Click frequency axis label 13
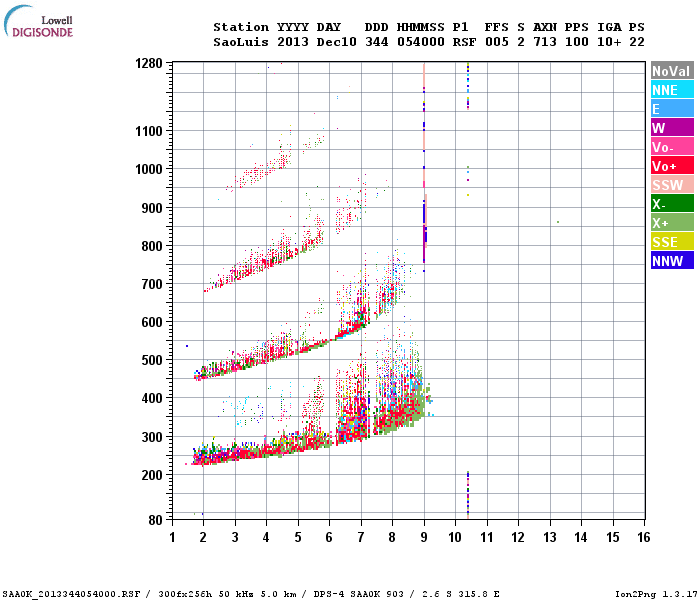The width and height of the screenshot is (700, 600). point(550,537)
